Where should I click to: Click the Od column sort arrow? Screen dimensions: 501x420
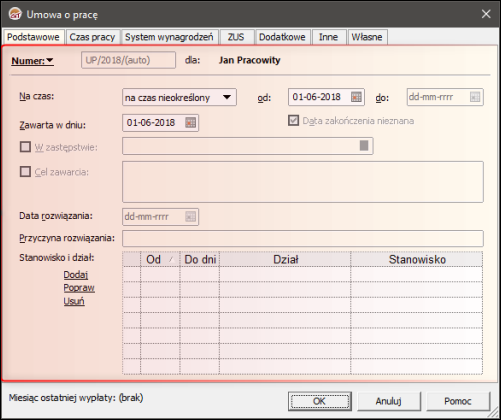[x=172, y=259]
